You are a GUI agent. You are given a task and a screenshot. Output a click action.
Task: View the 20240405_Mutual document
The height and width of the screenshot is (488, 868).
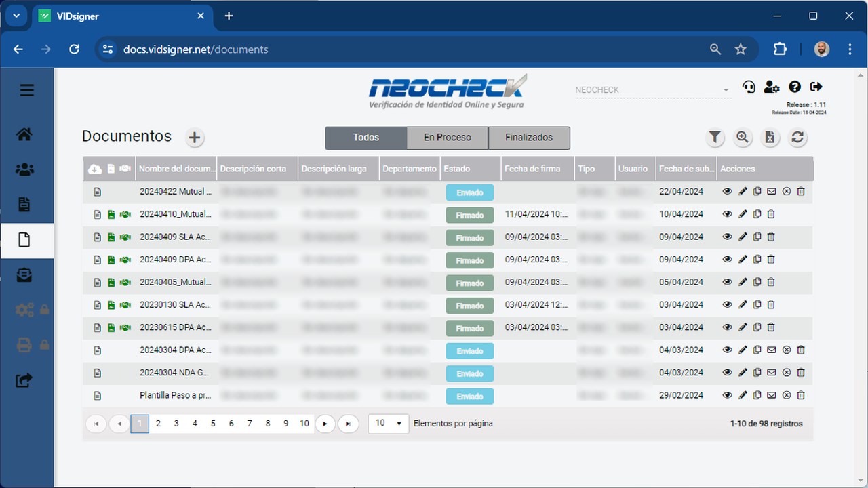pos(728,282)
